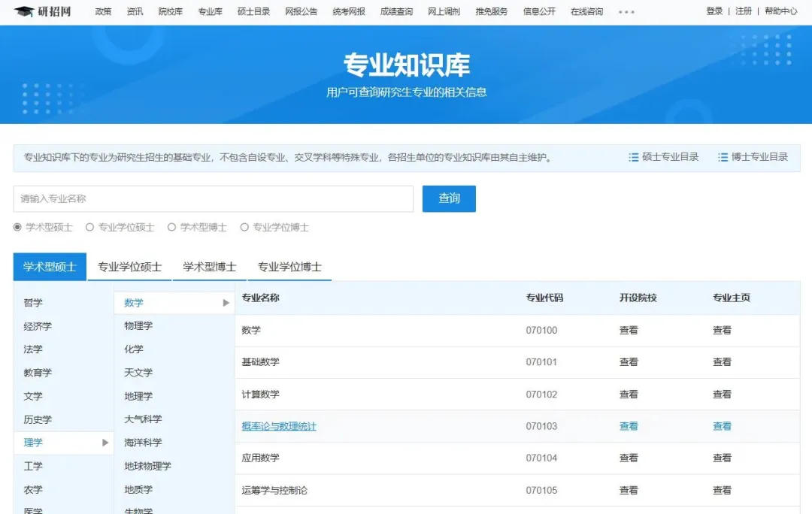Click the more menu ellipsis icon
The width and height of the screenshot is (812, 514).
626,12
